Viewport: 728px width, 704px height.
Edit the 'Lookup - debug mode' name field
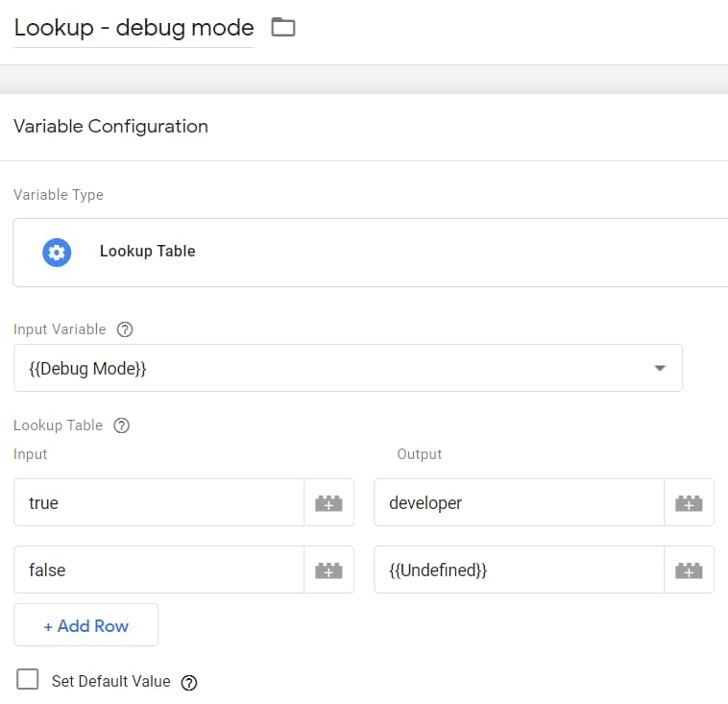[133, 28]
